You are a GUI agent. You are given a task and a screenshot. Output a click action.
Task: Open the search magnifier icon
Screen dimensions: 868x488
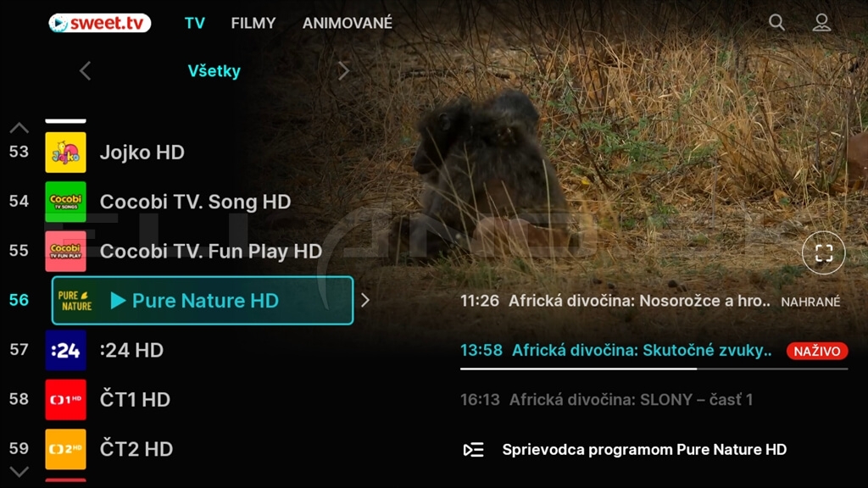click(x=776, y=22)
